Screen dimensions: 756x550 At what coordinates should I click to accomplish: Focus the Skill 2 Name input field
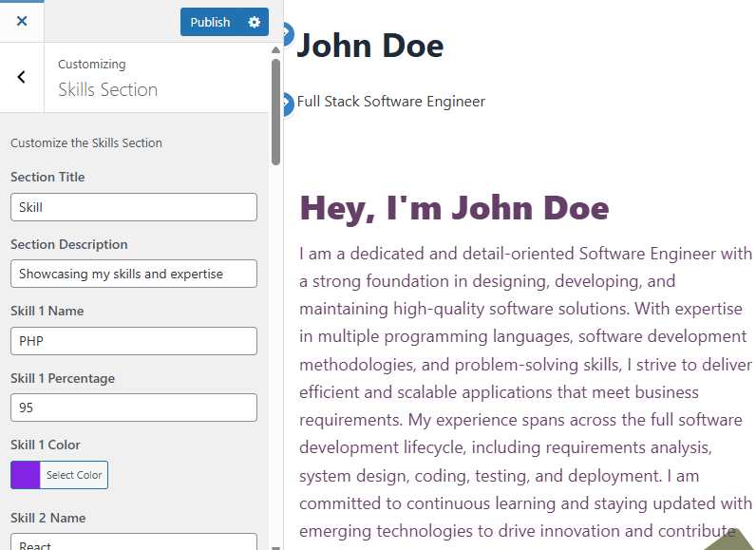134,542
